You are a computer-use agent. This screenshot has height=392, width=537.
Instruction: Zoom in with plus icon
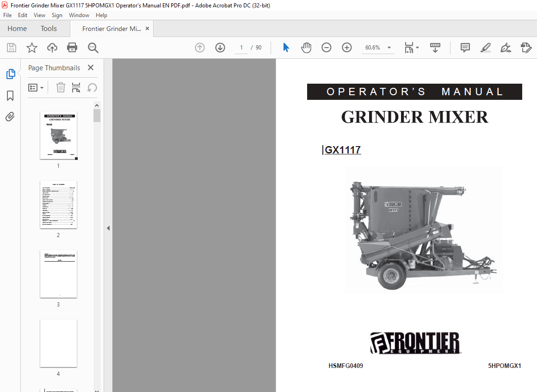click(x=347, y=48)
